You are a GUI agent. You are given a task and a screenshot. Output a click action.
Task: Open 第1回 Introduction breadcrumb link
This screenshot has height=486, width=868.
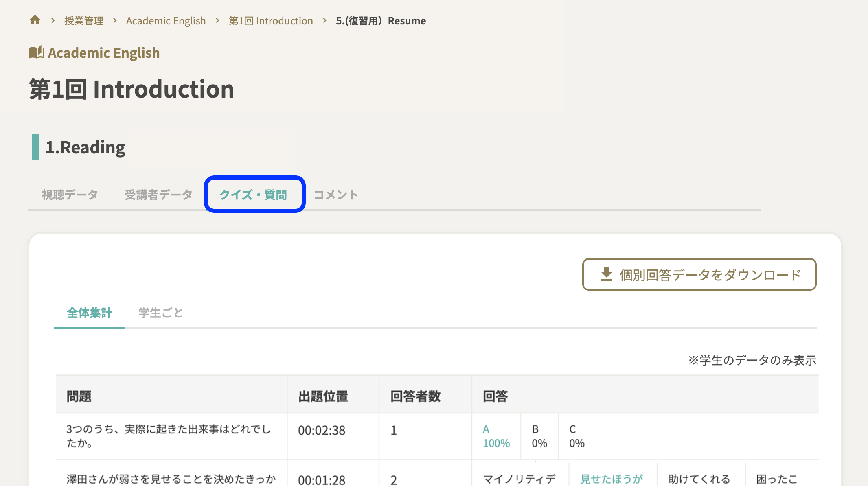pyautogui.click(x=271, y=21)
